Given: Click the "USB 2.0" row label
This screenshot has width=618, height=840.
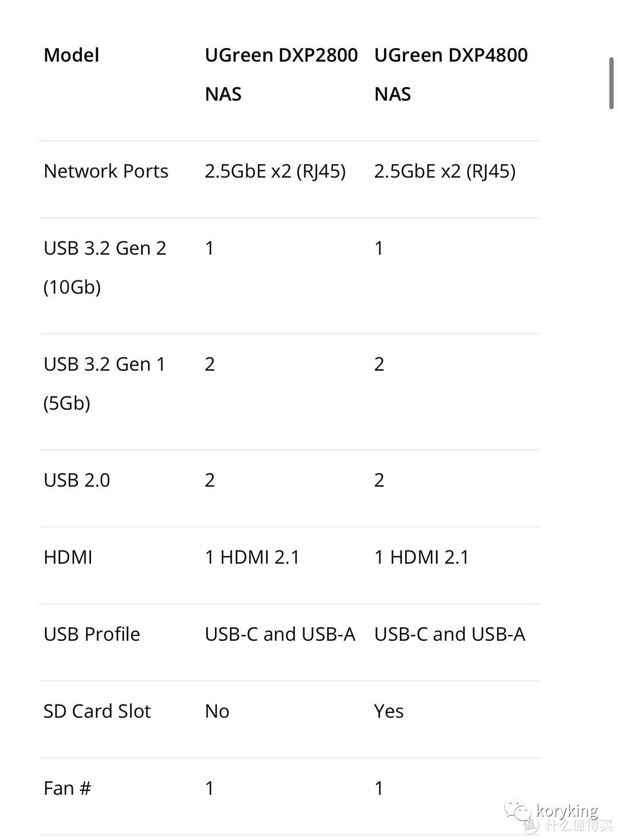Looking at the screenshot, I should click(77, 480).
